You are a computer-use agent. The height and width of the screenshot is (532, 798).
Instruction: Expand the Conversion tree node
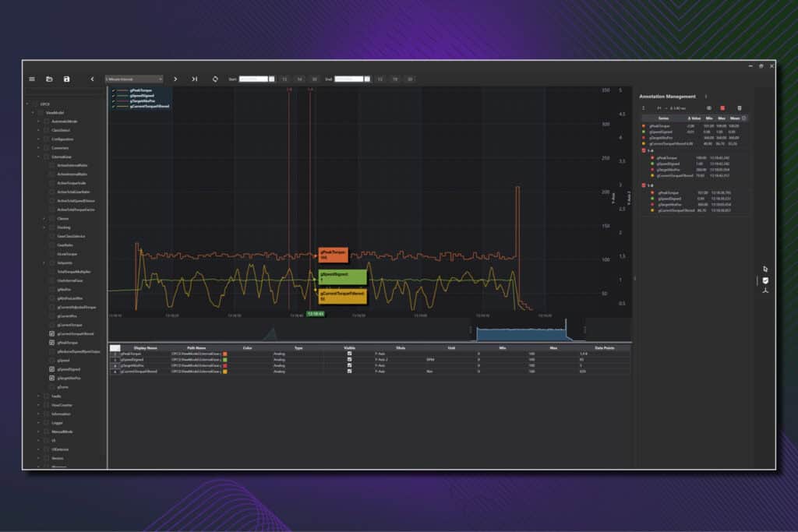[x=38, y=148]
